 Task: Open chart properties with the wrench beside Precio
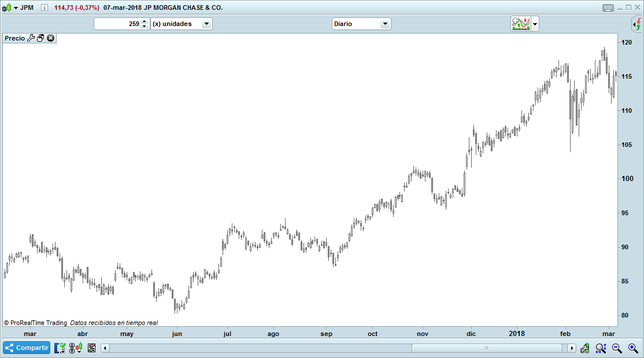click(32, 38)
